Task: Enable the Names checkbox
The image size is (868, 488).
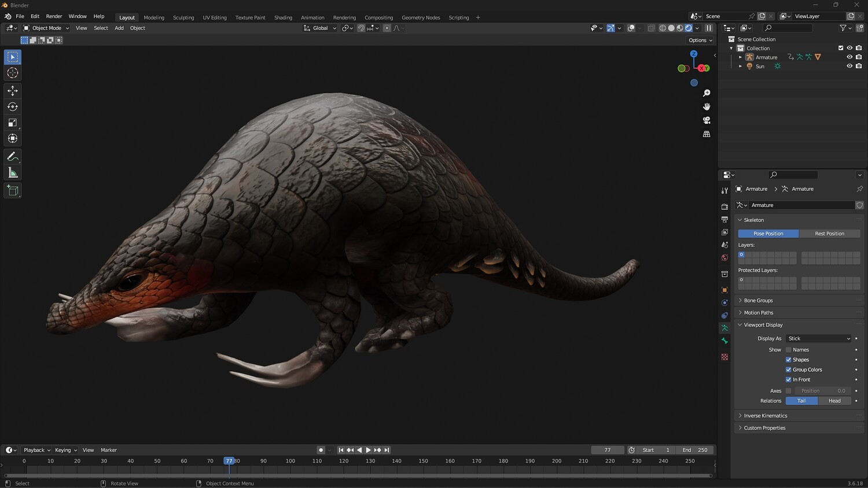Action: [x=788, y=350]
